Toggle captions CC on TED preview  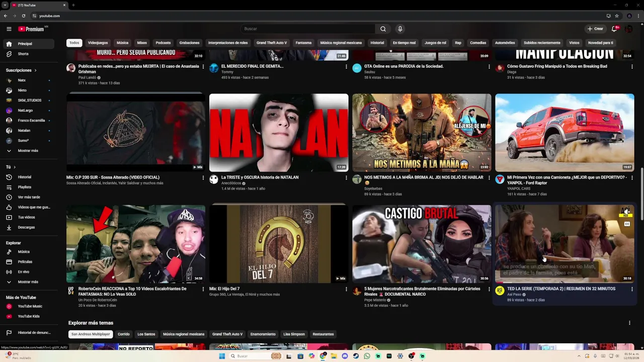coord(627,224)
